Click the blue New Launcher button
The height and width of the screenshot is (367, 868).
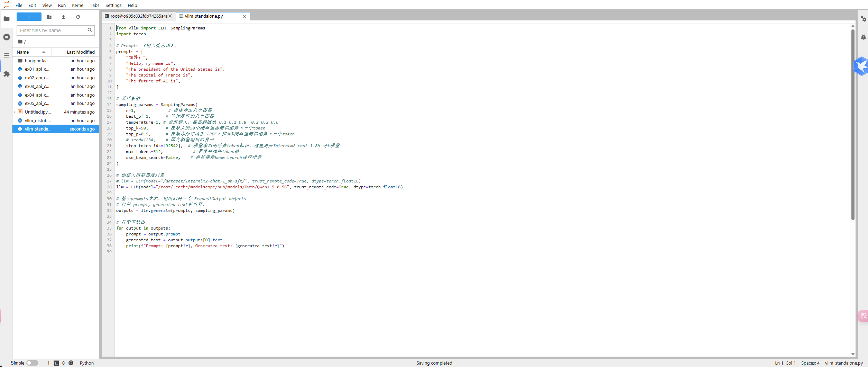point(29,17)
